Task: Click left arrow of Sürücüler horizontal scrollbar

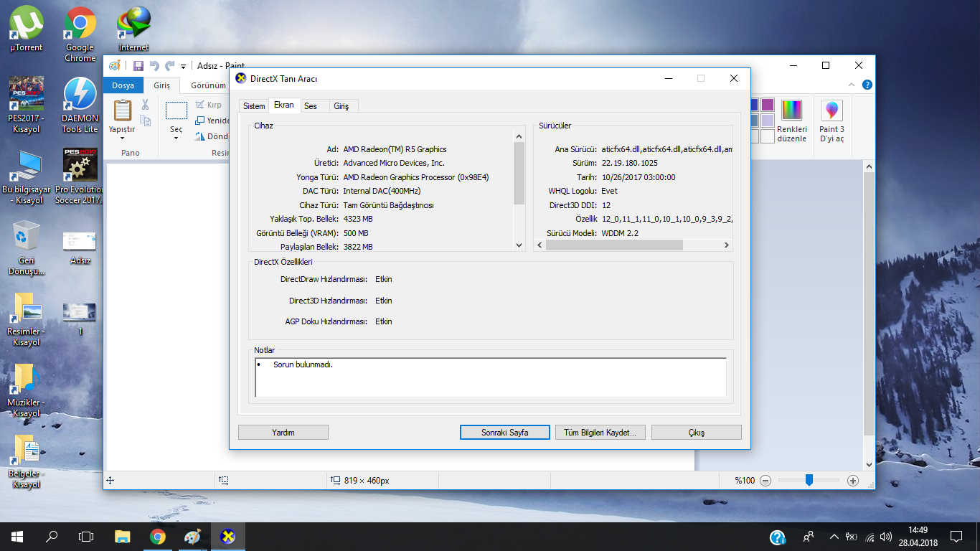Action: tap(540, 245)
